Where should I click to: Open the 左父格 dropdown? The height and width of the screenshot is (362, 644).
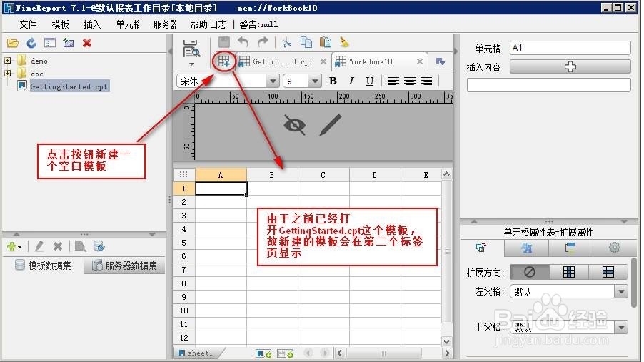[621, 292]
